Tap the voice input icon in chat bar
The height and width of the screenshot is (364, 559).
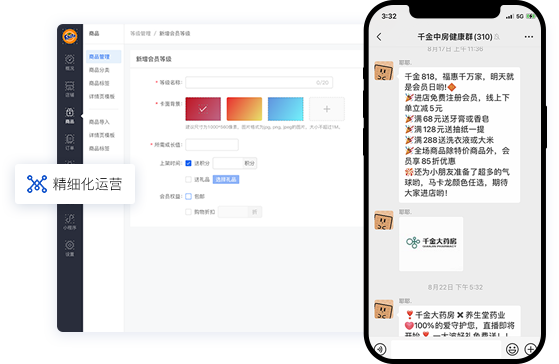tap(380, 349)
